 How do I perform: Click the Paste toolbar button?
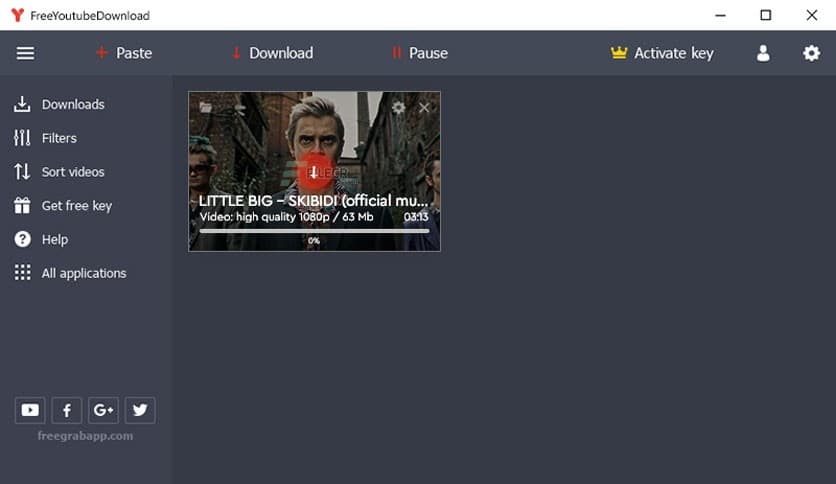click(x=124, y=53)
